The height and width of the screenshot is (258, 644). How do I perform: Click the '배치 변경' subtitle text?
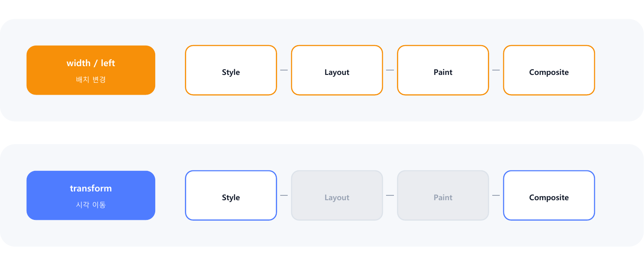91,80
